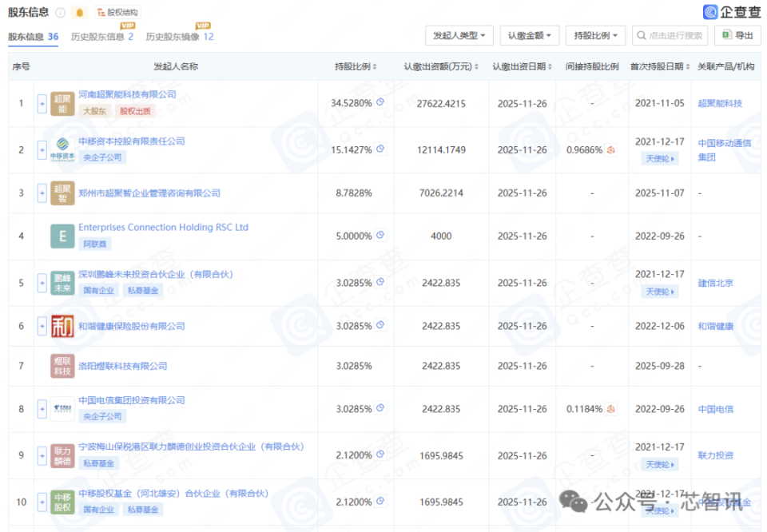
Task: Select the 27622.4215 capital cell
Action: pyautogui.click(x=441, y=104)
